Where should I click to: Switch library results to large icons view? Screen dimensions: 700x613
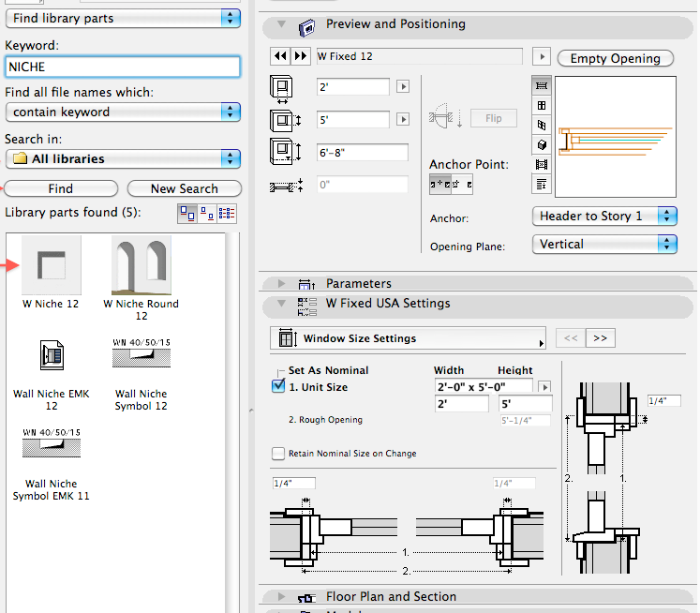click(x=186, y=213)
